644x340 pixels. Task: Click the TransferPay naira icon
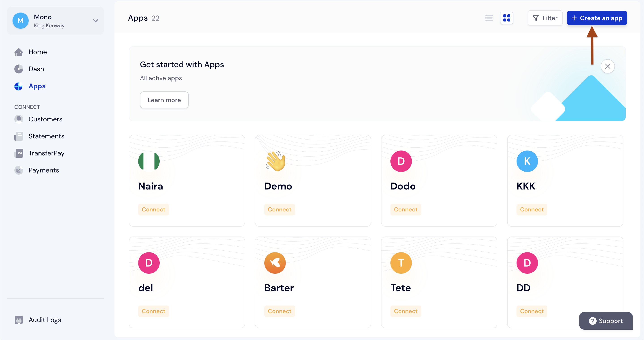point(19,153)
